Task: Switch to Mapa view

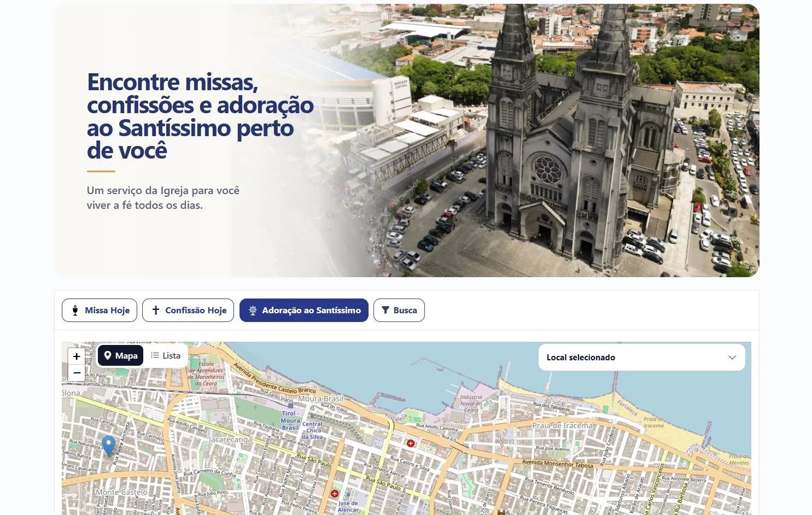Action: pos(121,355)
